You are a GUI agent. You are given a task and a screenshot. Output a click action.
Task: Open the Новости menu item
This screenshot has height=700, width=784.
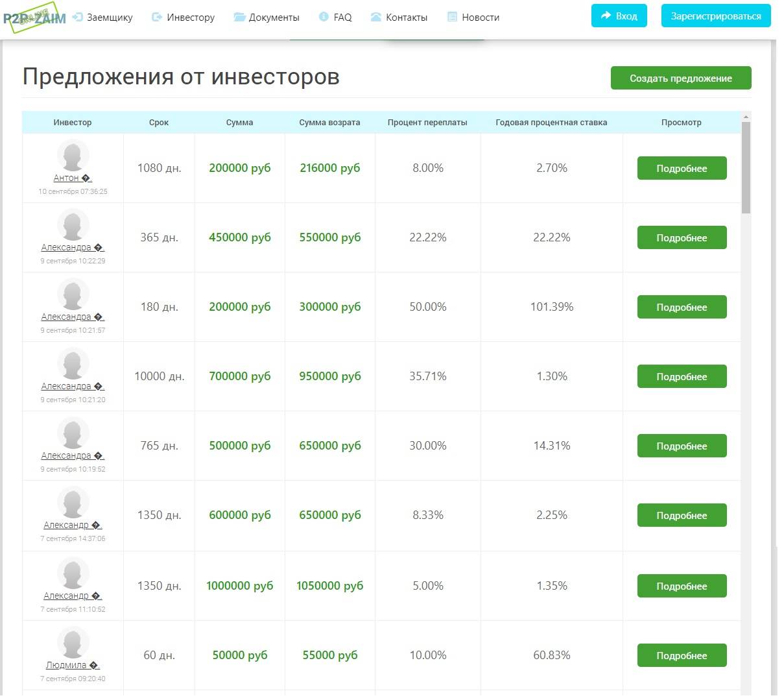pos(480,18)
